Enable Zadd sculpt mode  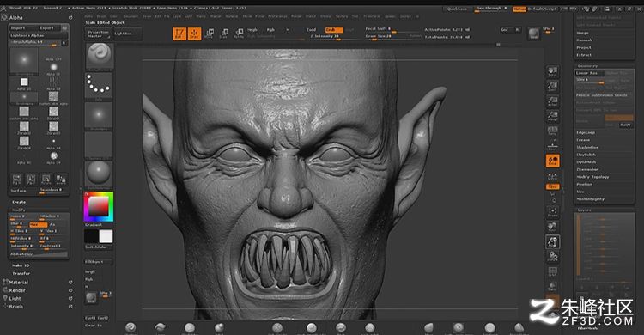[312, 30]
